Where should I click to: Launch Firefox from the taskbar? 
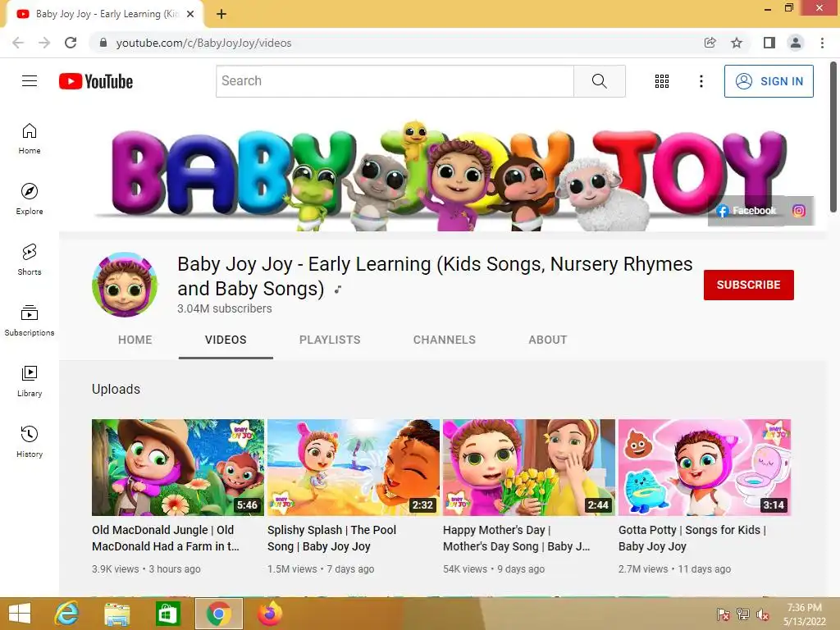tap(269, 614)
